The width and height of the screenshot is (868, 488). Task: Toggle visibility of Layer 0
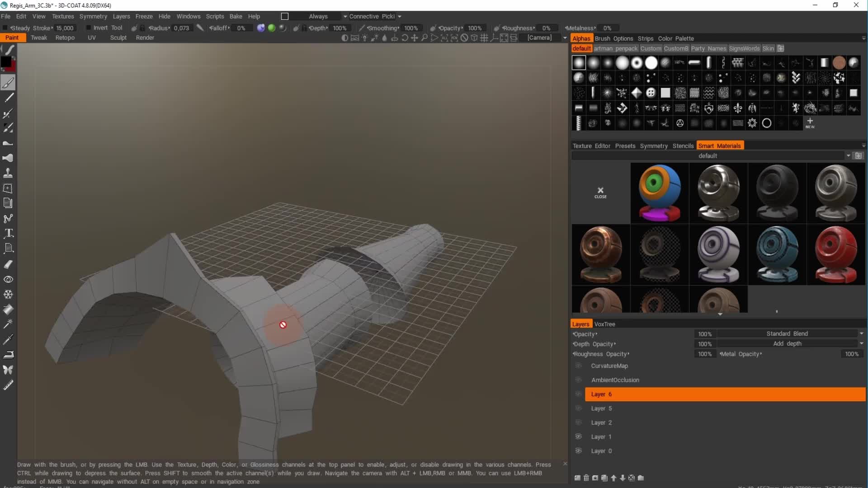[578, 450]
